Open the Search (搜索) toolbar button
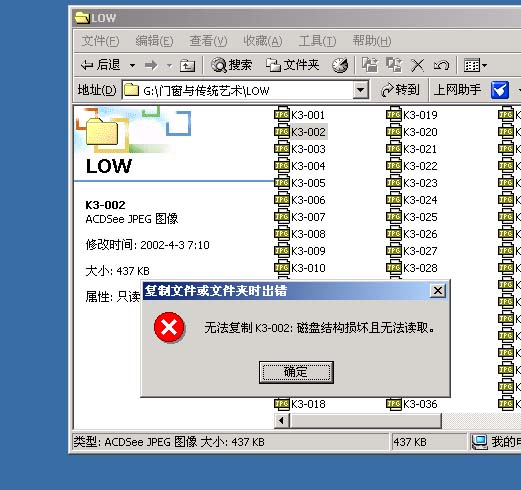Image resolution: width=521 pixels, height=490 pixels. click(x=232, y=65)
